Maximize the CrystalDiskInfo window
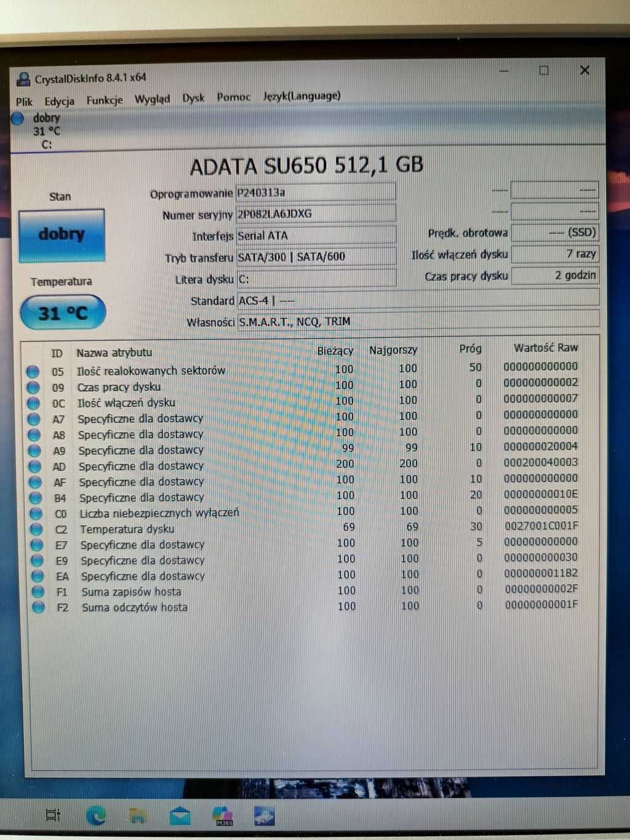The image size is (630, 840). (x=544, y=71)
